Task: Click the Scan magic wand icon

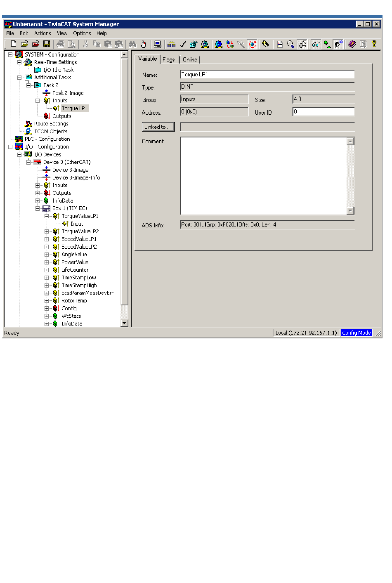Action: 241,44
